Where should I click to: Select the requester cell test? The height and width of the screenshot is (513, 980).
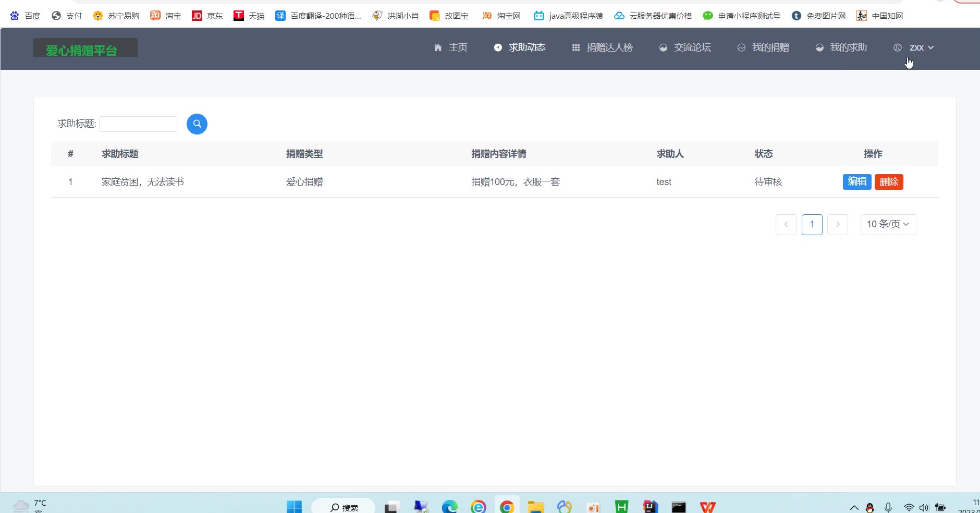coord(664,182)
